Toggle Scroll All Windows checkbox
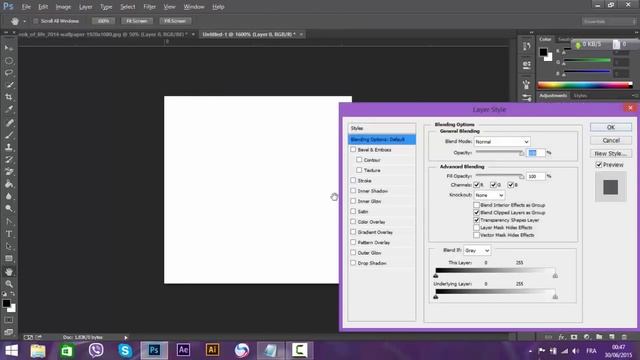The image size is (640, 360). click(36, 21)
